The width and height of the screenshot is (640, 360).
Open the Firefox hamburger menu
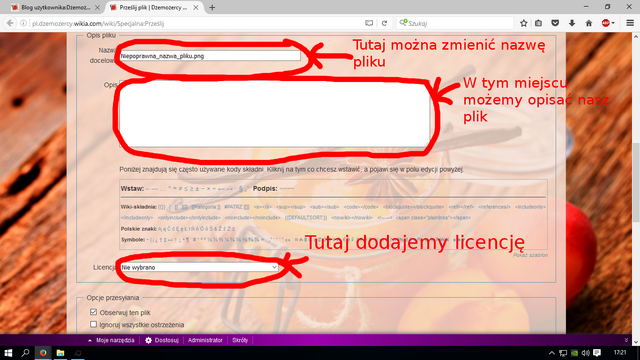click(630, 23)
